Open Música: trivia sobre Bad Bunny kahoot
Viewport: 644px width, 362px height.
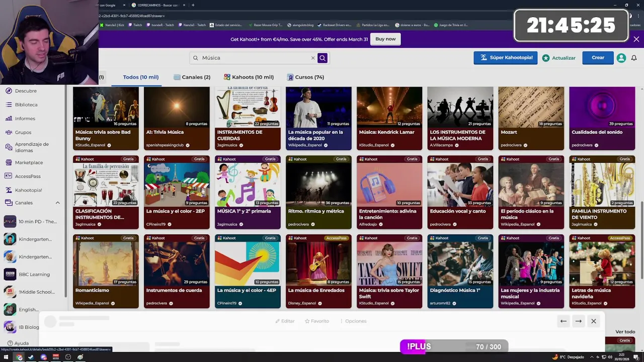[x=106, y=119]
